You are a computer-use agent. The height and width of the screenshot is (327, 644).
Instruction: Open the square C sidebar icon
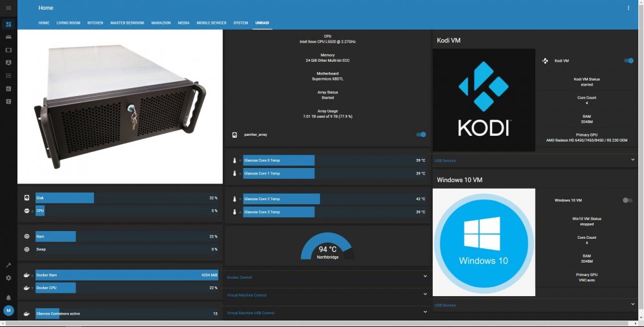(x=8, y=101)
